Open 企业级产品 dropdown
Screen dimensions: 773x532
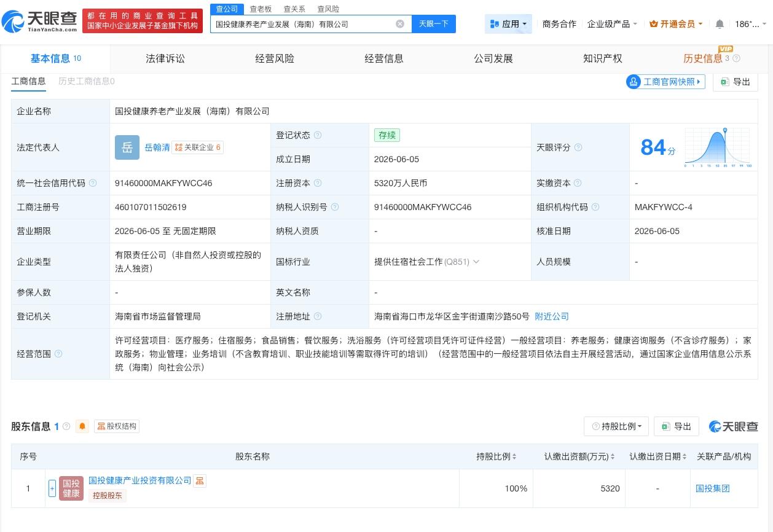pyautogui.click(x=612, y=24)
